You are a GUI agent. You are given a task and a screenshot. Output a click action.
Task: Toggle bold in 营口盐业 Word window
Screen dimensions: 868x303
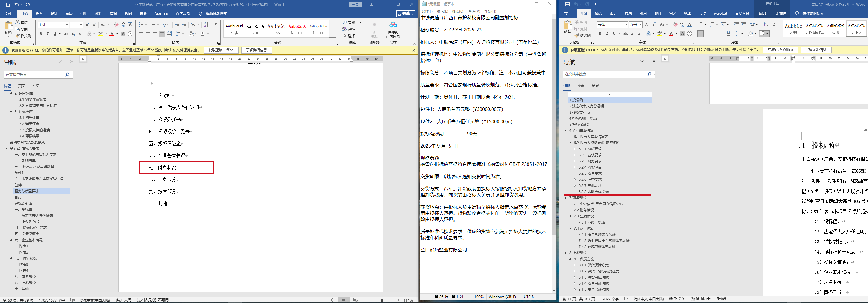pos(600,33)
